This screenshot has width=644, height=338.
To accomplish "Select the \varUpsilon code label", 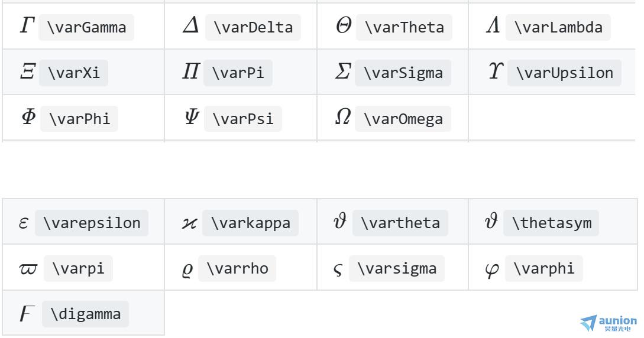I will (564, 73).
